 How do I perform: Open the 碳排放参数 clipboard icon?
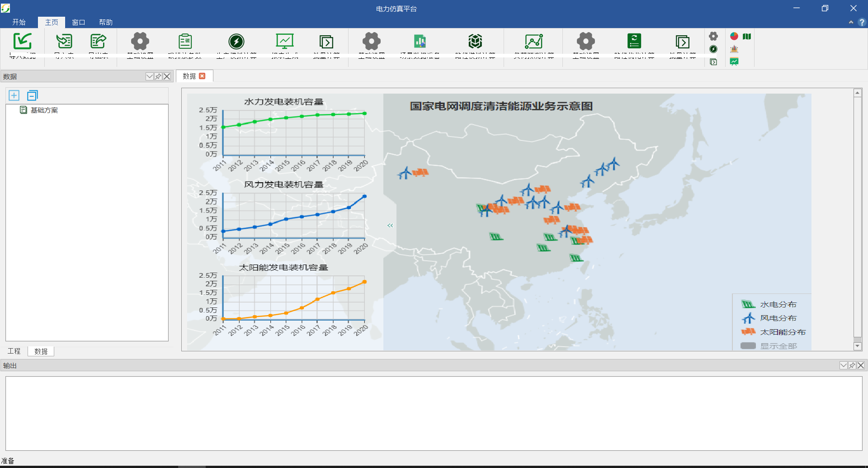(x=185, y=41)
